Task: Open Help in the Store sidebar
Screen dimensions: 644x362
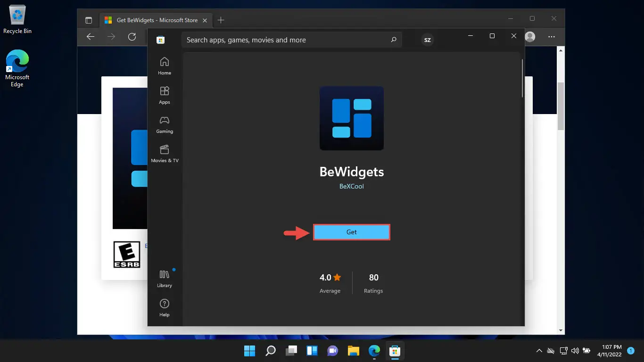Action: click(165, 308)
